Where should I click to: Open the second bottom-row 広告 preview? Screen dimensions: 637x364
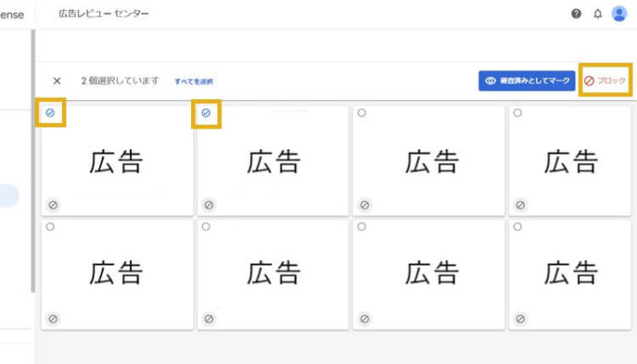pos(273,275)
